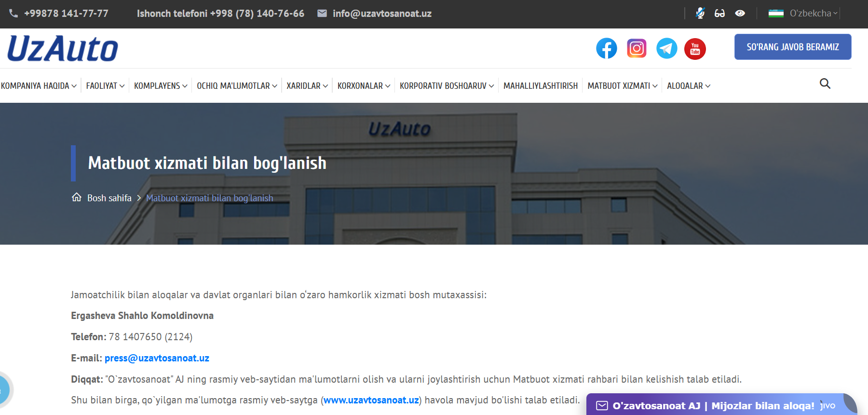Open the site search magnifier icon

pyautogui.click(x=825, y=83)
